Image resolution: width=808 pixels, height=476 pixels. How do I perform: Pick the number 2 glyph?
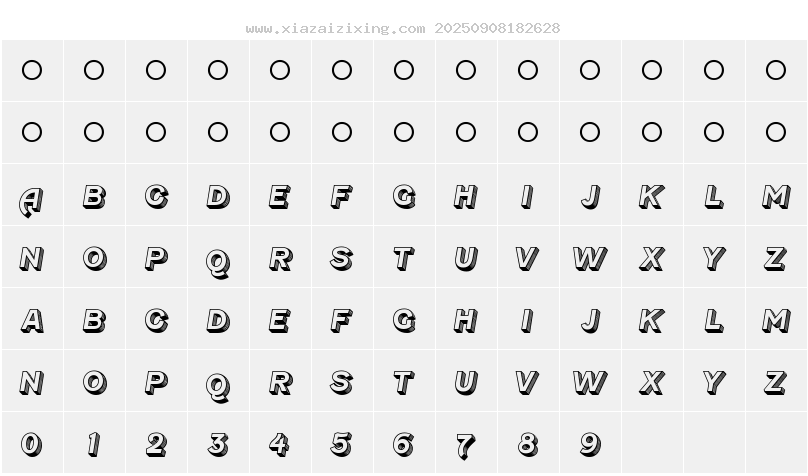pyautogui.click(x=156, y=443)
